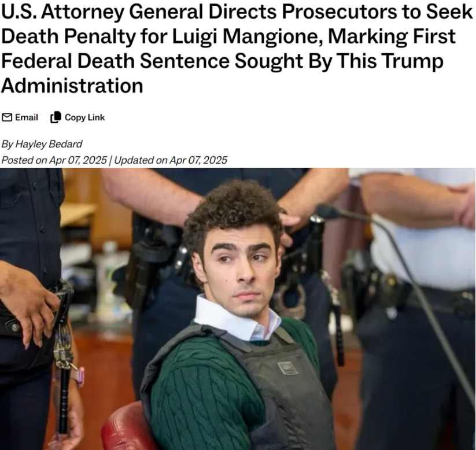Click the keys hanging from the left belt
This screenshot has width=476, height=450.
(x=62, y=349)
